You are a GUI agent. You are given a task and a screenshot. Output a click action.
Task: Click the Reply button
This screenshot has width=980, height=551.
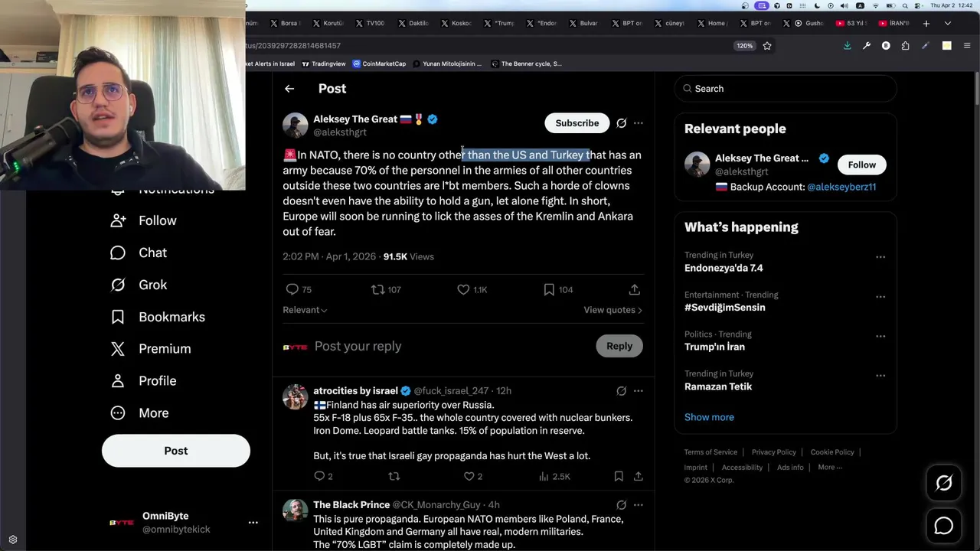pos(619,346)
